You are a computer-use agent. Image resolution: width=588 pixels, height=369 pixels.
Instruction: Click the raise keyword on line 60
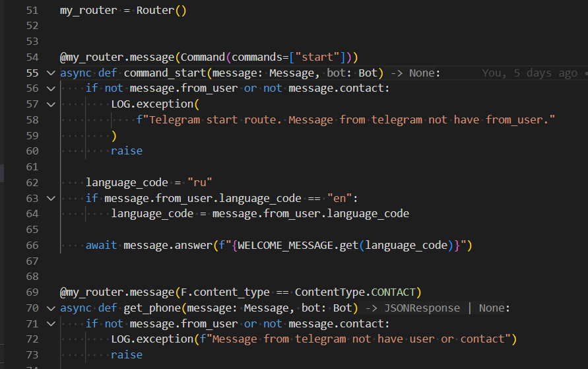(127, 151)
